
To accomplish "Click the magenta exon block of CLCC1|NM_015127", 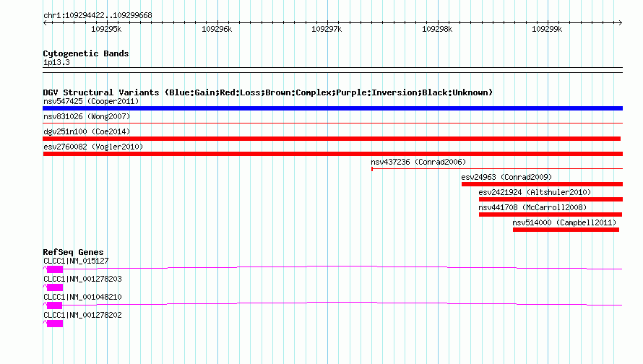I will (54, 269).
